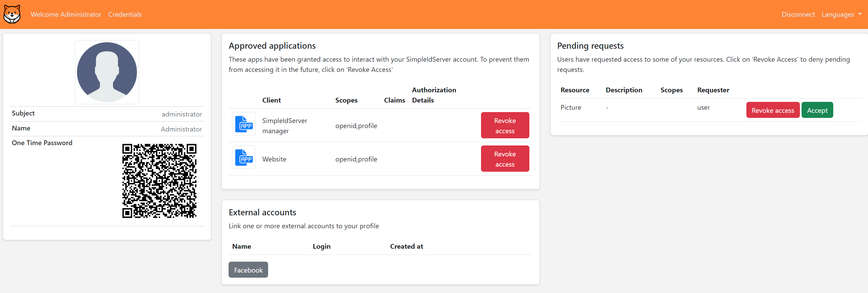
Task: Accept the pending Picture request
Action: [x=817, y=110]
